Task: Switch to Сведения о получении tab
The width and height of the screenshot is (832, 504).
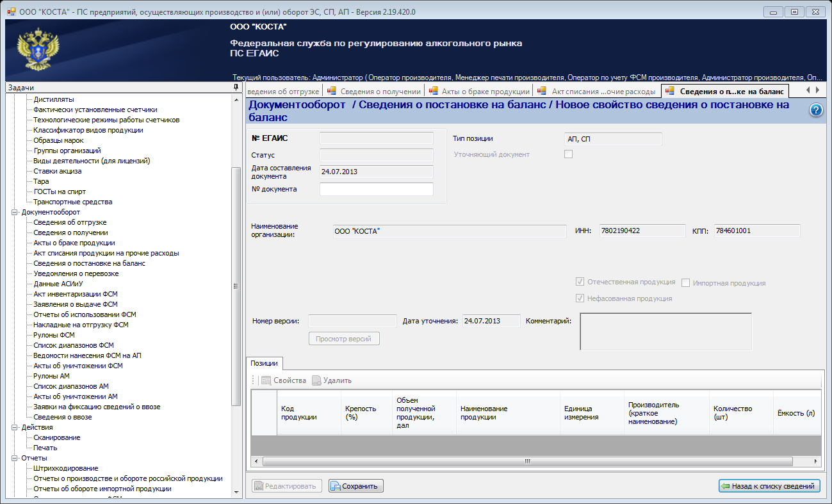Action: tap(373, 91)
